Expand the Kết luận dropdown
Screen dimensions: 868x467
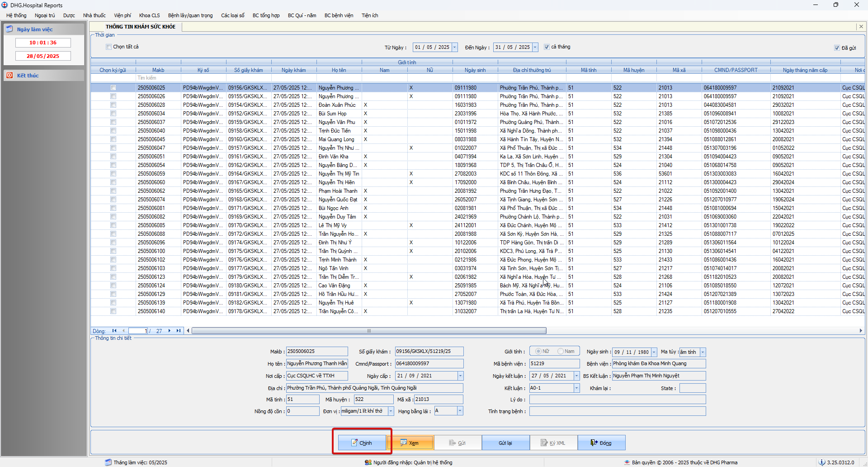pyautogui.click(x=576, y=388)
